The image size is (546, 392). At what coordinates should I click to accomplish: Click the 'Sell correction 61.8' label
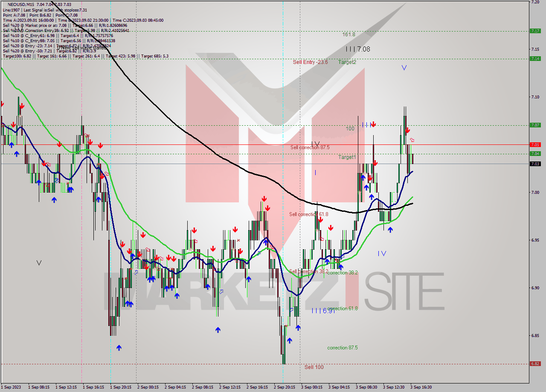click(308, 214)
